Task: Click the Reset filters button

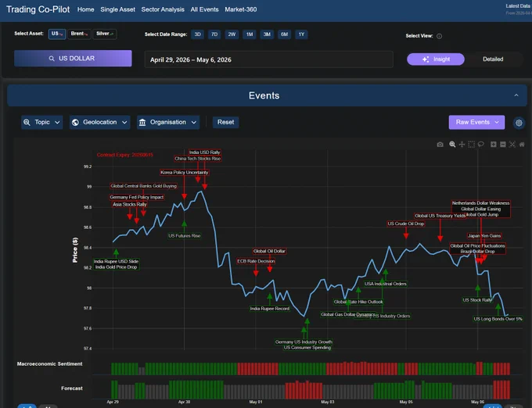Action: [225, 123]
